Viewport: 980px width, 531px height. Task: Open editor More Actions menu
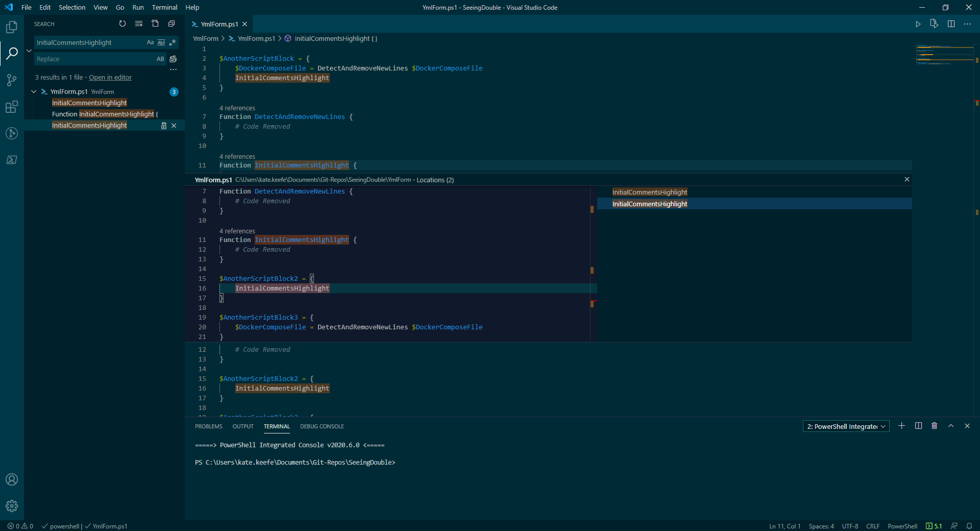tap(967, 24)
